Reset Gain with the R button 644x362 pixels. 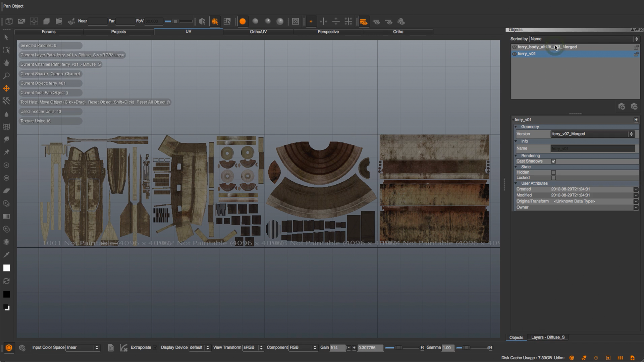click(422, 348)
